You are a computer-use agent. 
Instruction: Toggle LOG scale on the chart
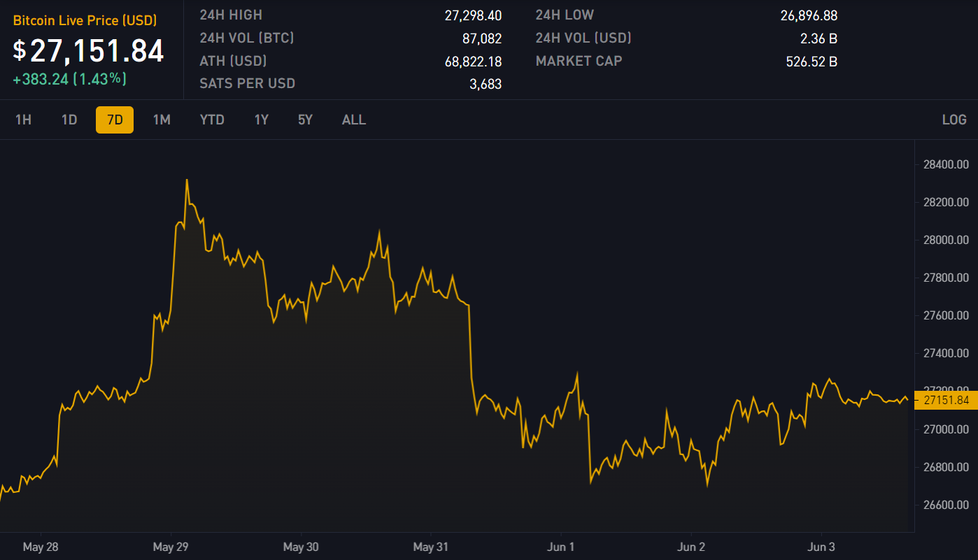pos(954,120)
